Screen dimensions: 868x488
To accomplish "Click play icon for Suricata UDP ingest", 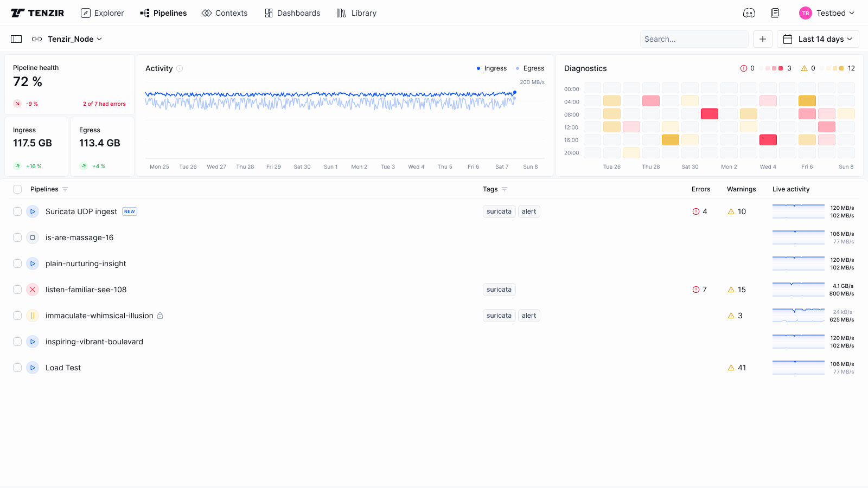I will pyautogui.click(x=33, y=211).
